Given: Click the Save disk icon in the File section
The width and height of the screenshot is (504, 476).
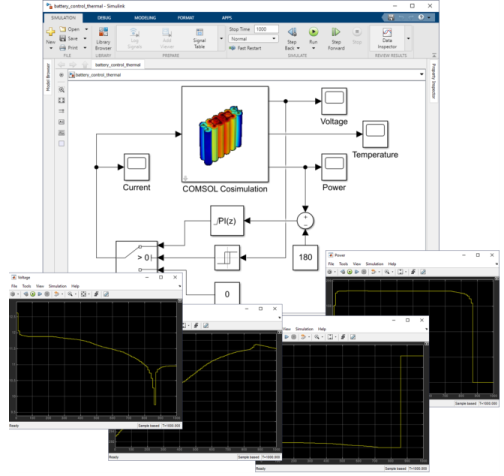Looking at the screenshot, I should (63, 38).
